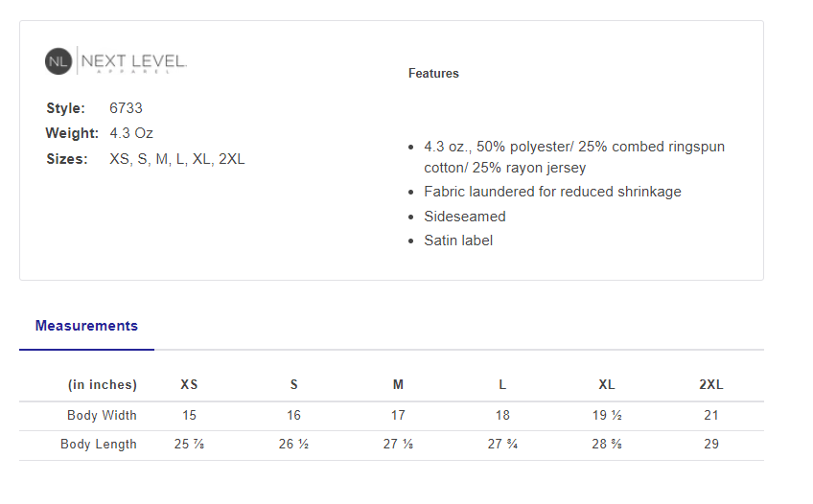Click the Features heading
Viewport: 813px width, 504px height.
(x=433, y=74)
